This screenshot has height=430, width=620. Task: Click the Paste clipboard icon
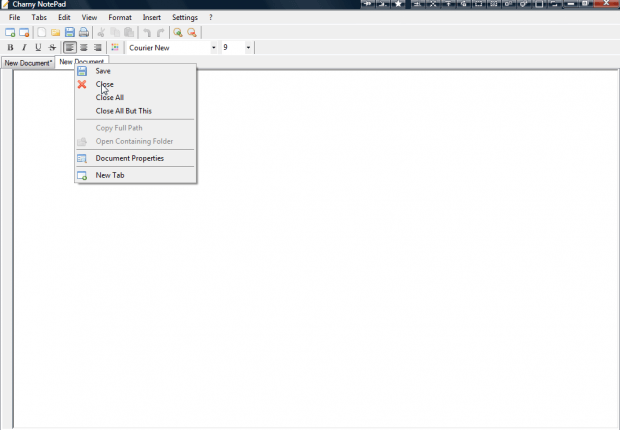coord(129,32)
